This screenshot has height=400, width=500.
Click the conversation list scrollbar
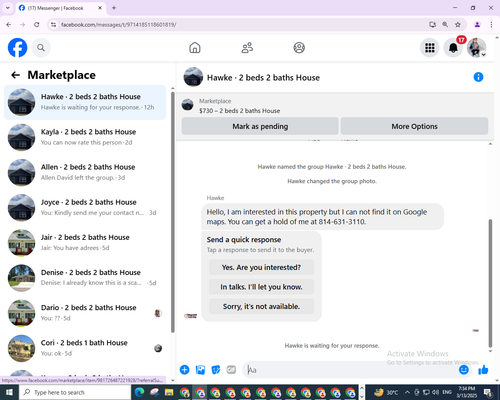173,212
